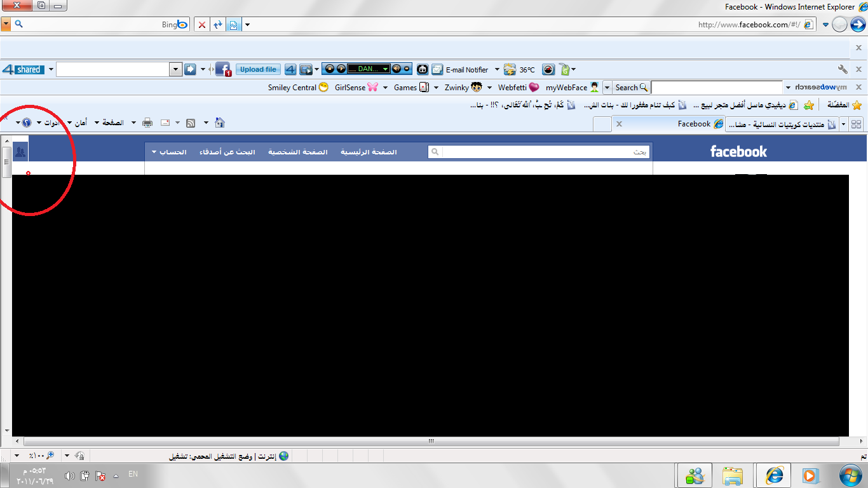Click the Facebook friend requests icon

point(20,152)
